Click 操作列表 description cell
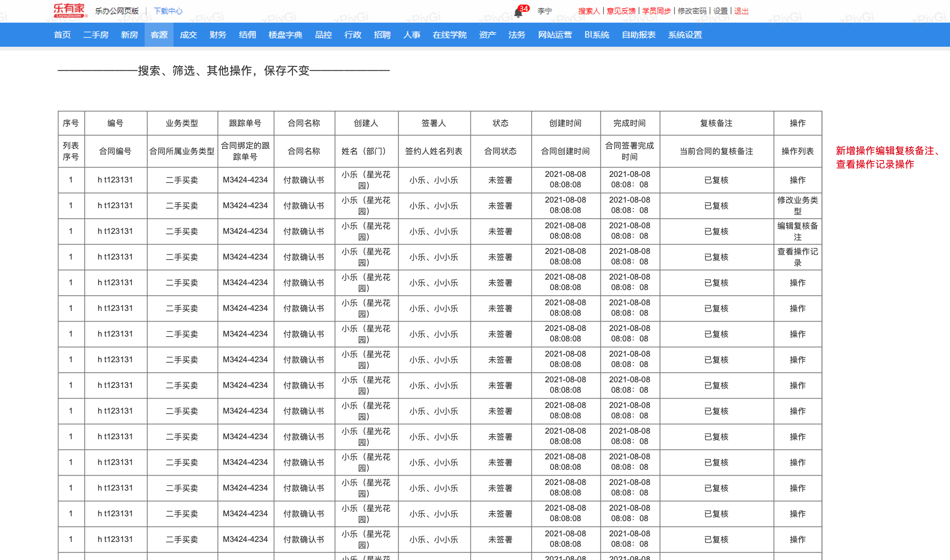950x560 pixels. point(798,151)
